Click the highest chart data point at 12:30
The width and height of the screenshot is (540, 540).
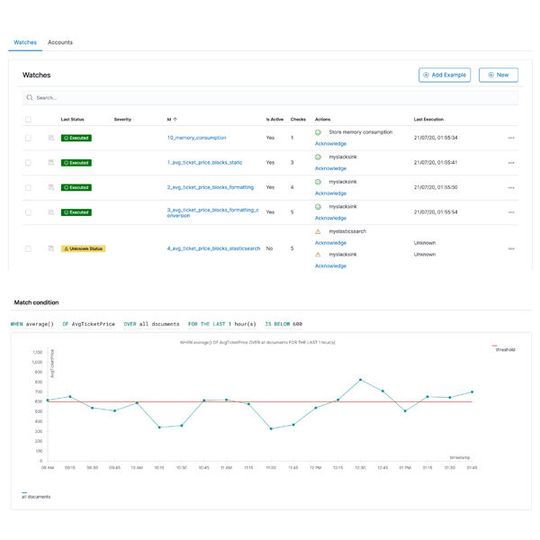[361, 380]
